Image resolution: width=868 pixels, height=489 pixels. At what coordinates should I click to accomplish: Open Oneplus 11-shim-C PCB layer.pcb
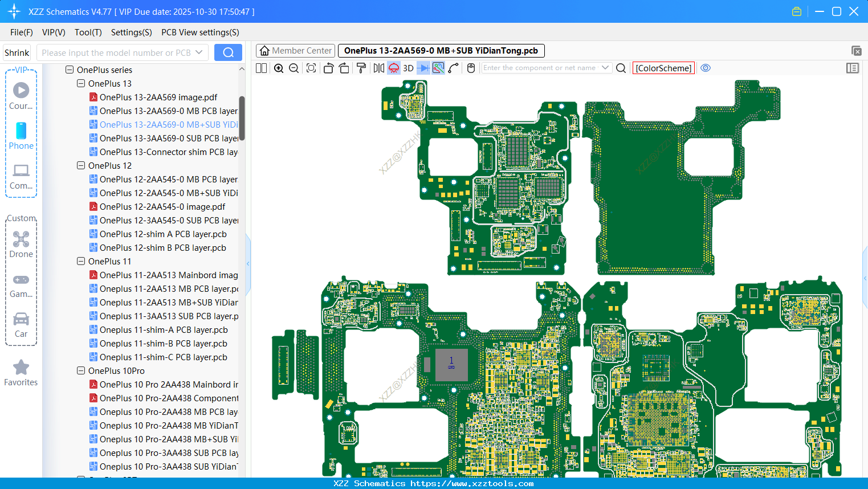click(158, 357)
